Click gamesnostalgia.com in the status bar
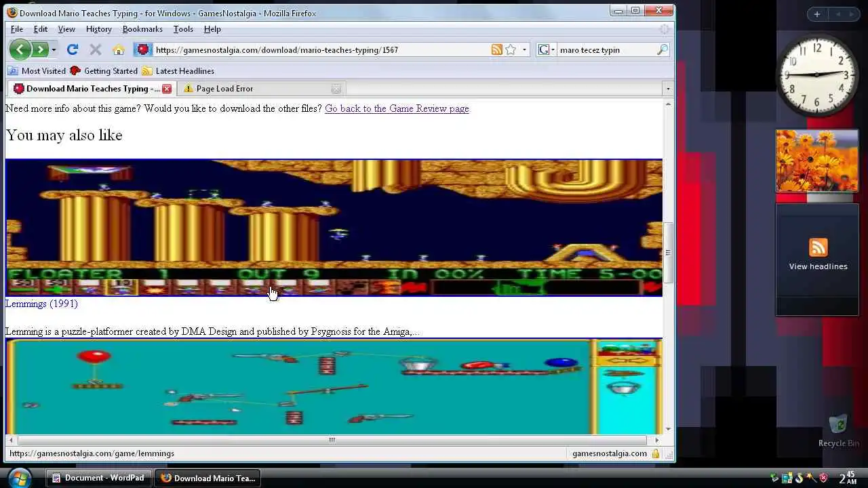This screenshot has height=488, width=868. point(610,453)
